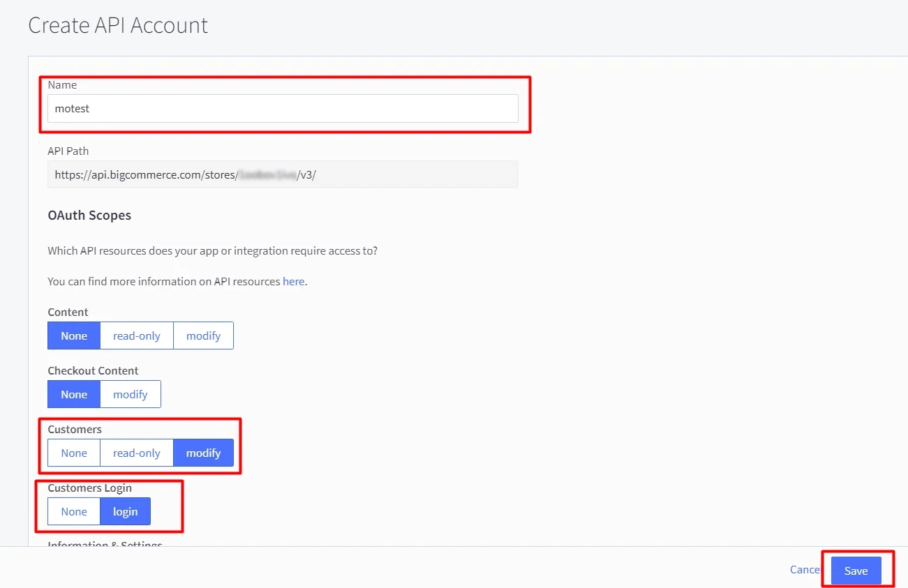Set Checkout Content back to None
This screenshot has width=908, height=588.
pyautogui.click(x=73, y=394)
